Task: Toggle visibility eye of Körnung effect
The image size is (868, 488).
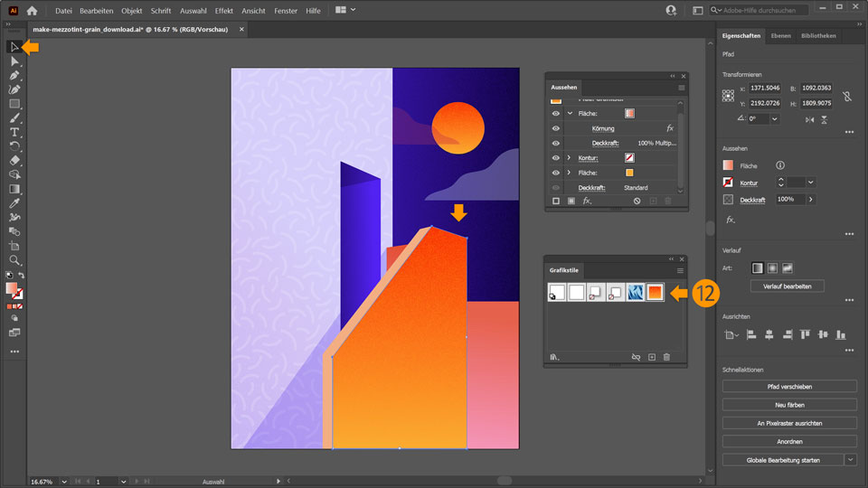Action: [x=556, y=128]
